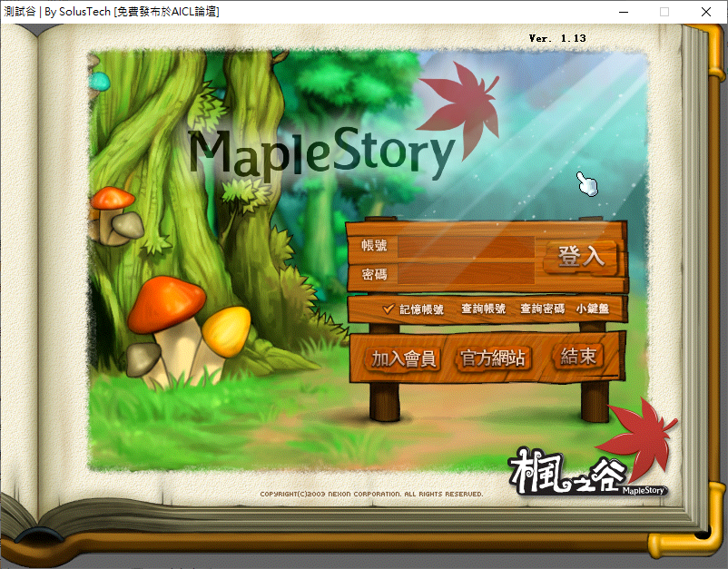Click the 密碼 password input field
Image resolution: width=728 pixels, height=569 pixels.
[467, 273]
